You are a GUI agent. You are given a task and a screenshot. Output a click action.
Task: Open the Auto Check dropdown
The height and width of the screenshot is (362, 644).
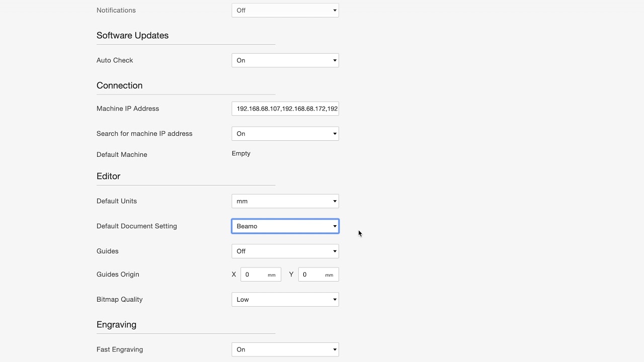(285, 60)
